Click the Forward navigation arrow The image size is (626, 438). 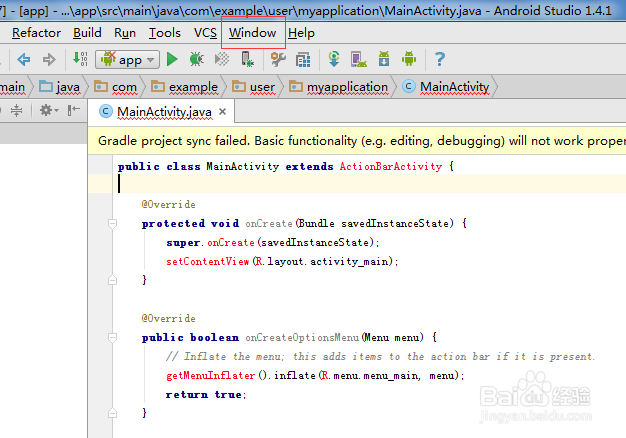coord(49,59)
